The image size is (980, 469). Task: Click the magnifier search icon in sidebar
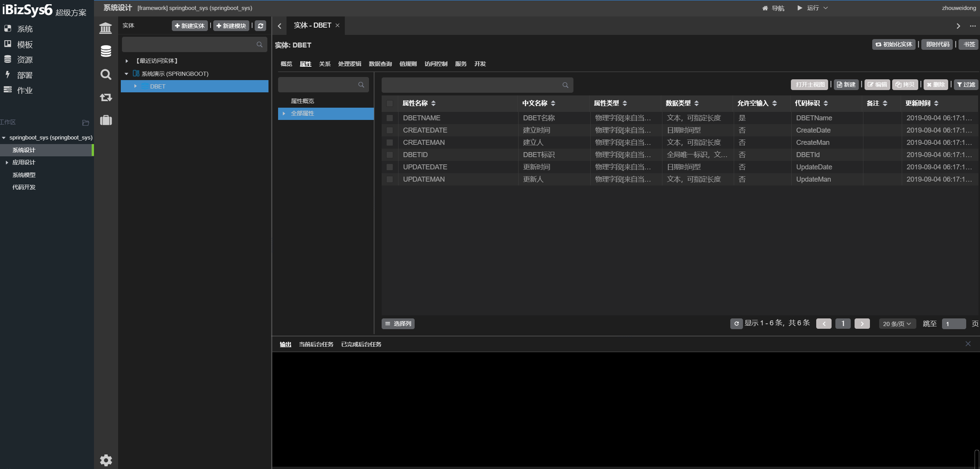coord(106,74)
